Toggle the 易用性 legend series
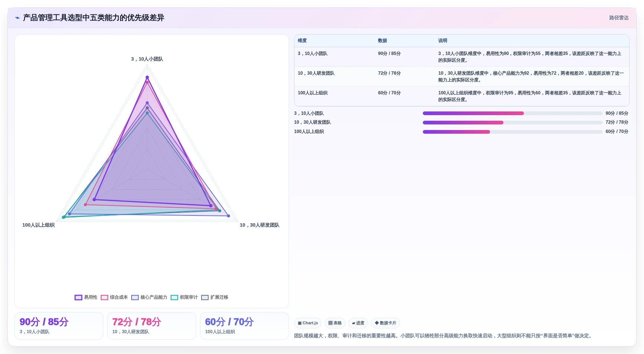 coord(86,297)
